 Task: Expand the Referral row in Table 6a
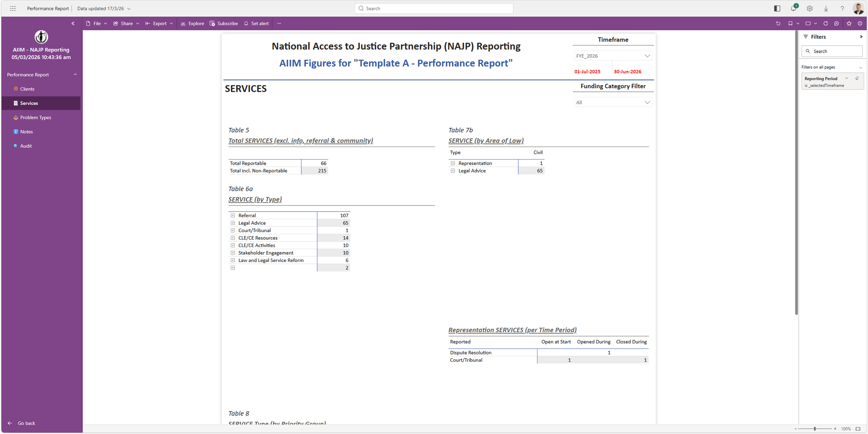coord(233,216)
